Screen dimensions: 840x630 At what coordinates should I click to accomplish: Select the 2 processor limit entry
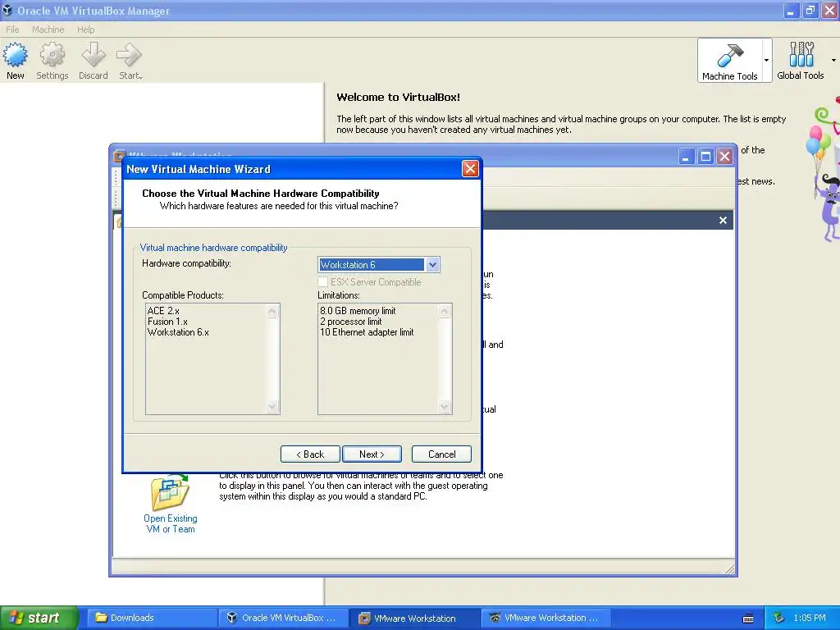point(351,322)
